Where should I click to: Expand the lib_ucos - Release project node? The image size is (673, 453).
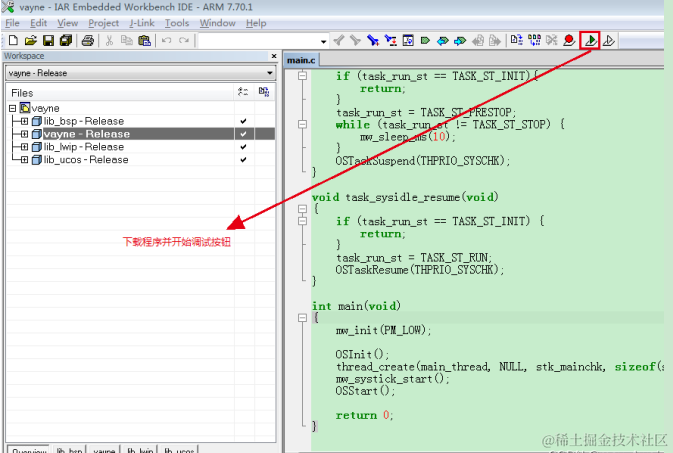pos(24,160)
